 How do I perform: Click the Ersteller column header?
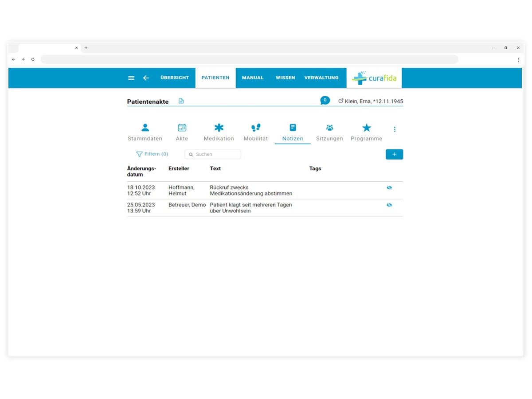tap(179, 168)
